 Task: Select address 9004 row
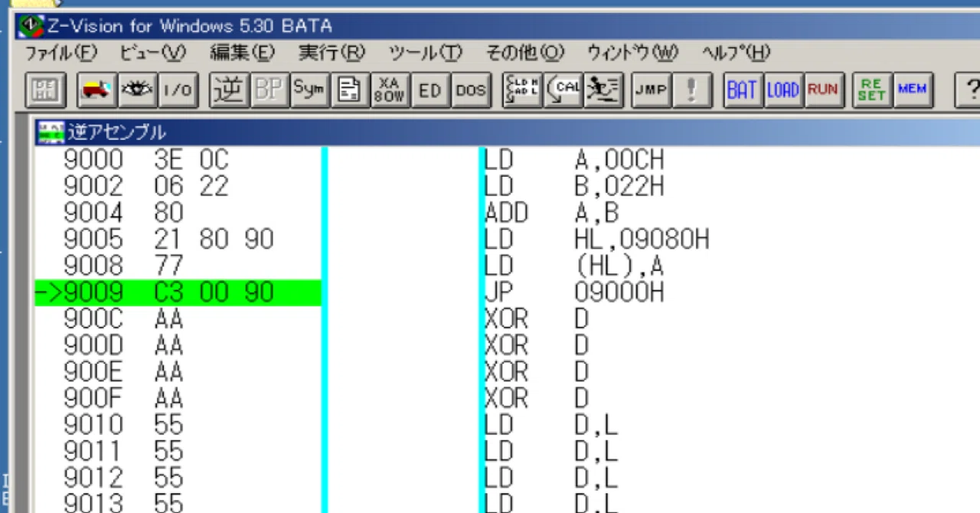[x=93, y=212]
